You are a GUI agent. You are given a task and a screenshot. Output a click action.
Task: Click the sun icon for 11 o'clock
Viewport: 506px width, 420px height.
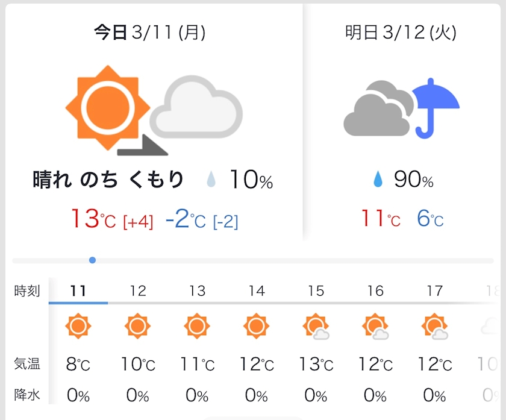coord(78,326)
